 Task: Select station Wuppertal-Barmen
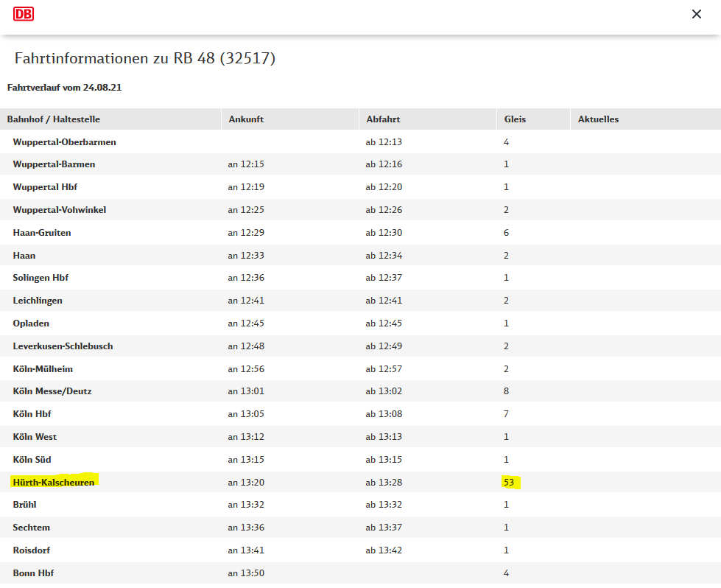54,164
